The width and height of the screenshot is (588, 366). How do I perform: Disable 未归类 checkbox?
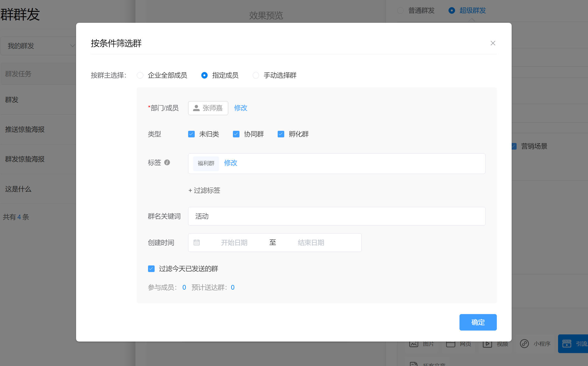pos(192,134)
